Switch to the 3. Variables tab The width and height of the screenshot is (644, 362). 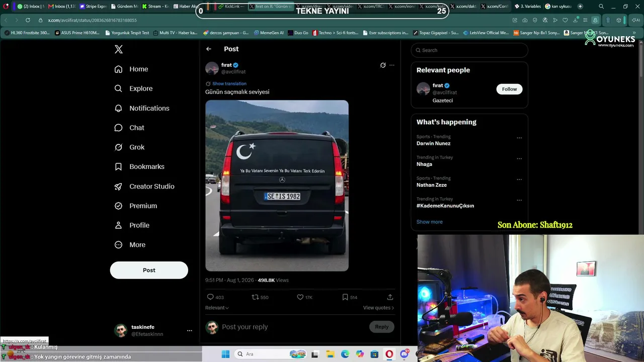tap(527, 7)
